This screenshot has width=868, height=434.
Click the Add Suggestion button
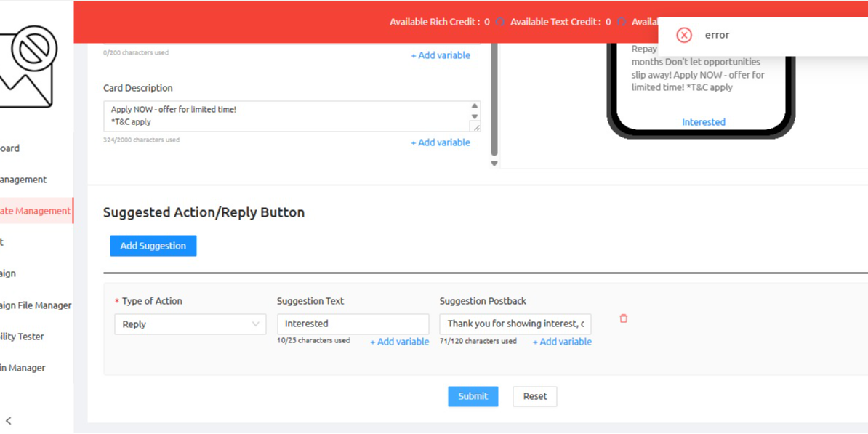click(x=153, y=246)
